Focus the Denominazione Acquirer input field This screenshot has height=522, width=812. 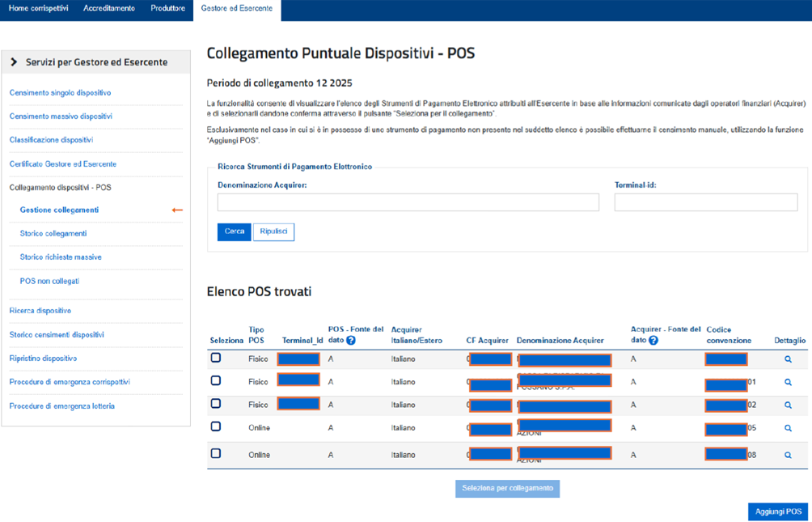point(408,202)
